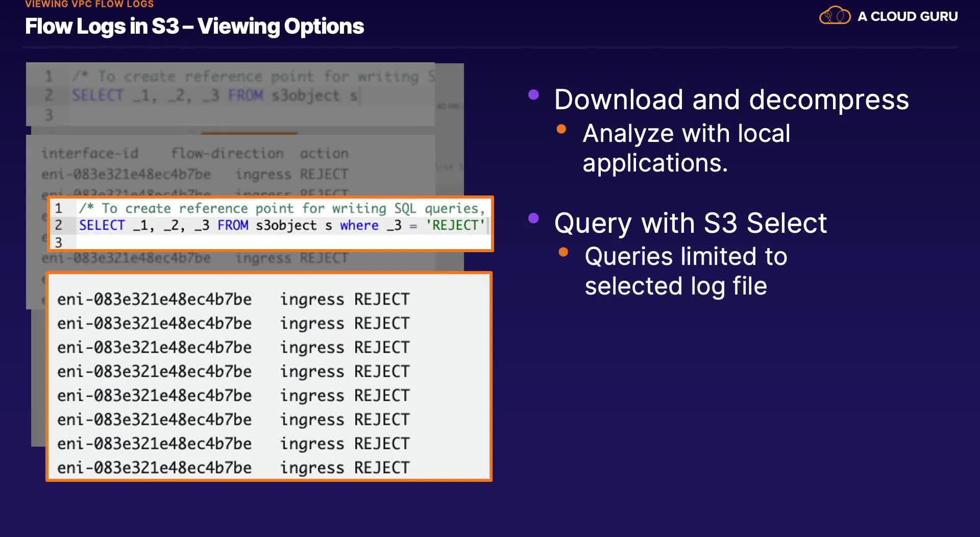The height and width of the screenshot is (537, 980).
Task: Click the highlighted SQL query with where clause
Action: pyautogui.click(x=281, y=225)
